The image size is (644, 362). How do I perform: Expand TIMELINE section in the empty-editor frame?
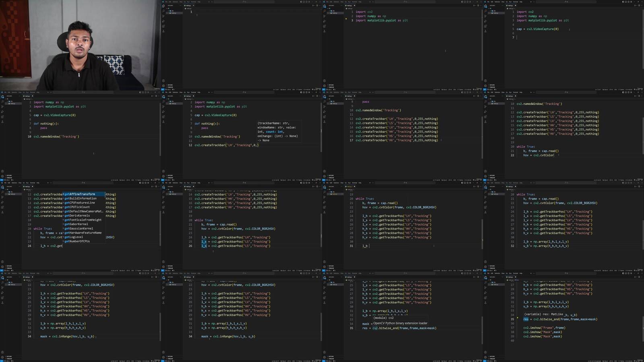[x=170, y=87]
